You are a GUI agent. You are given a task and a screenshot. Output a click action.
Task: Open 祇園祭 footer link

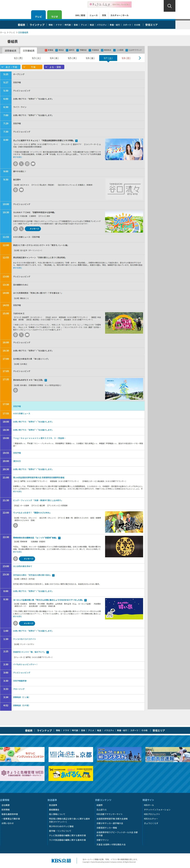tap(100, 805)
